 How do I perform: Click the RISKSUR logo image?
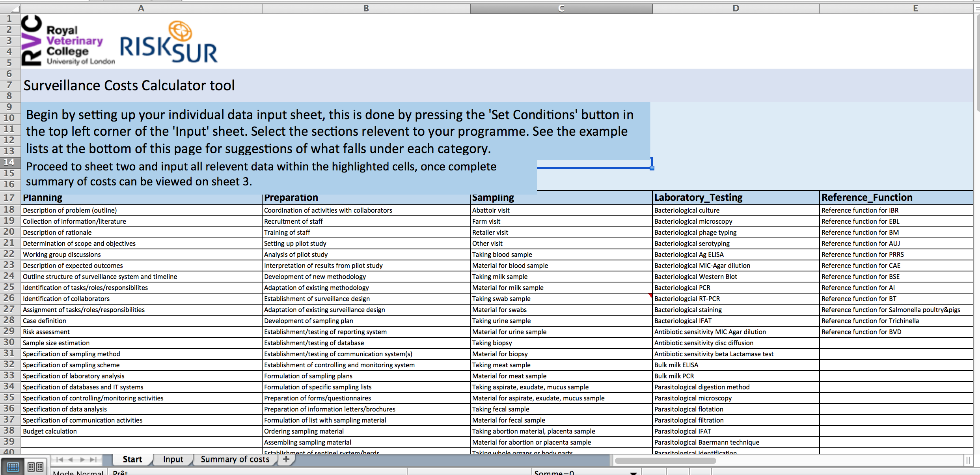point(169,42)
